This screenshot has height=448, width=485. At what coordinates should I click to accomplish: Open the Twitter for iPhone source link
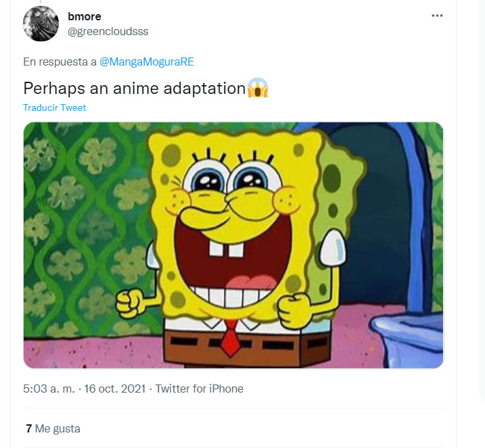(200, 389)
